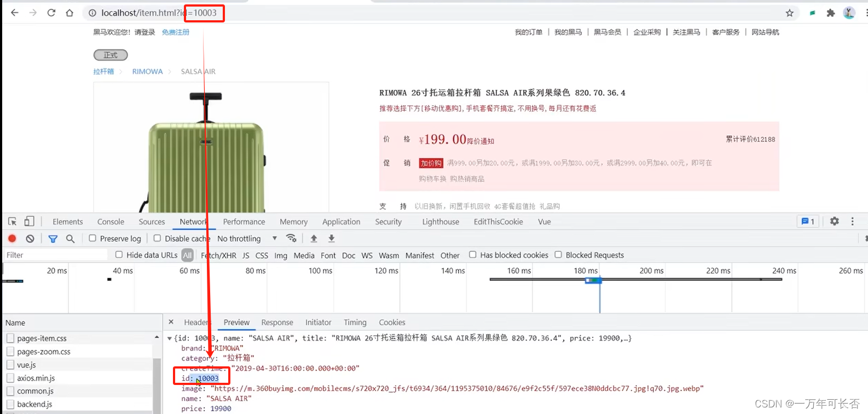
Task: Open the Vue DevTools tab
Action: [x=544, y=222]
